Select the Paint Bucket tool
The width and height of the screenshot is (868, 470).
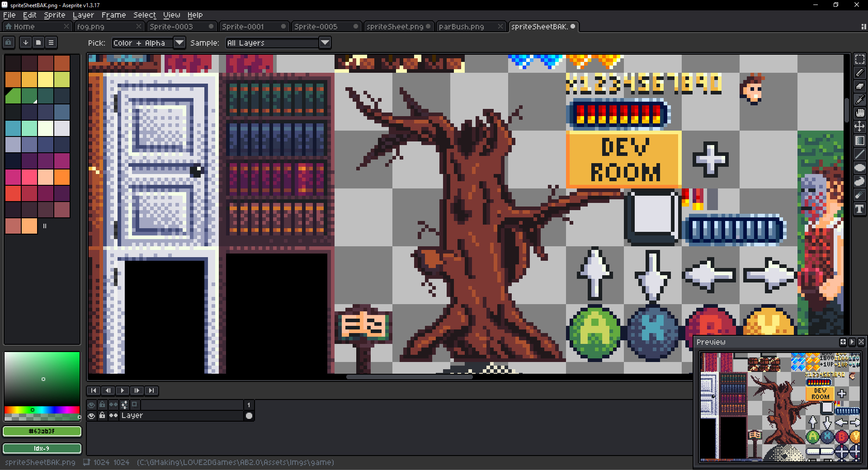(x=859, y=141)
